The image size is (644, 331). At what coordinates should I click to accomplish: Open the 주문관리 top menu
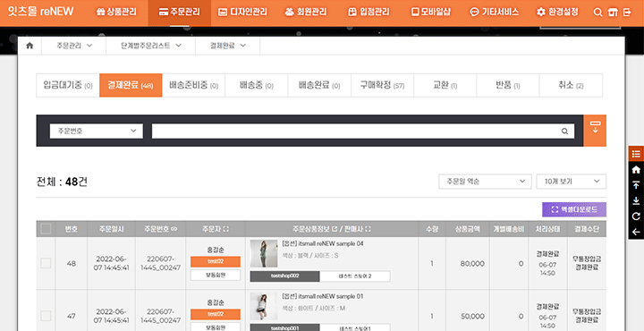pos(180,12)
